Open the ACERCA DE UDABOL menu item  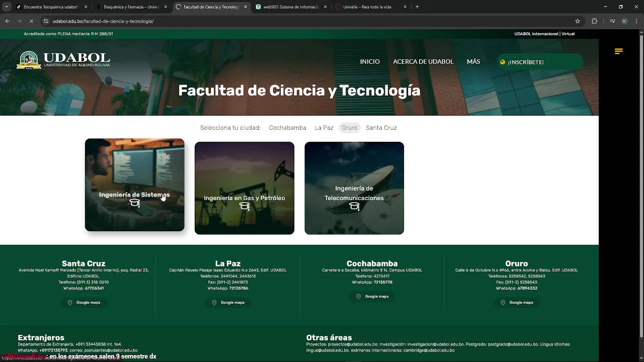423,62
